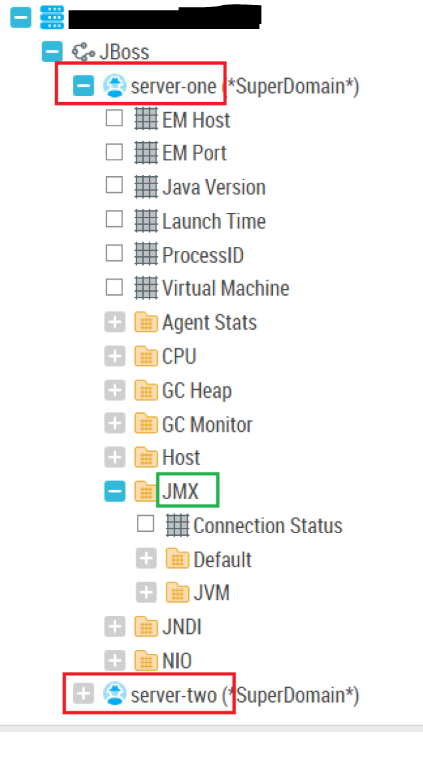Expand the server-two agent node
The image size is (423, 760).
click(83, 694)
